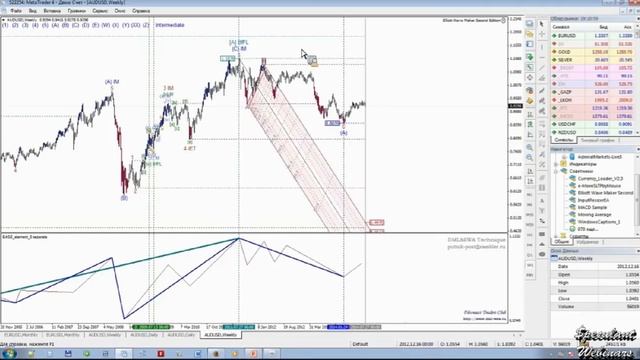640x360 pixels.
Task: Open the Windows Start button
Action: [9, 353]
